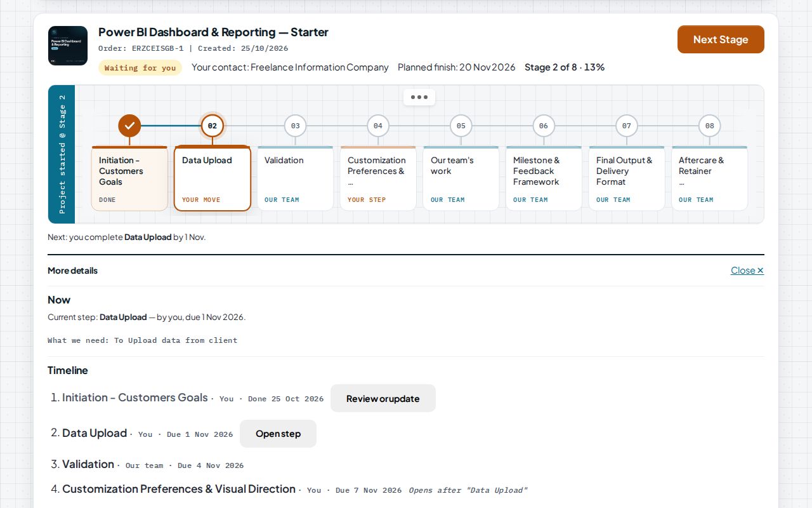Select stage marker 08 on timeline

coord(709,126)
